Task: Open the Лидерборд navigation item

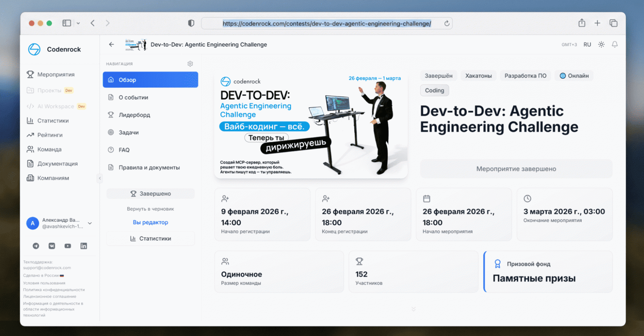Action: click(x=150, y=115)
